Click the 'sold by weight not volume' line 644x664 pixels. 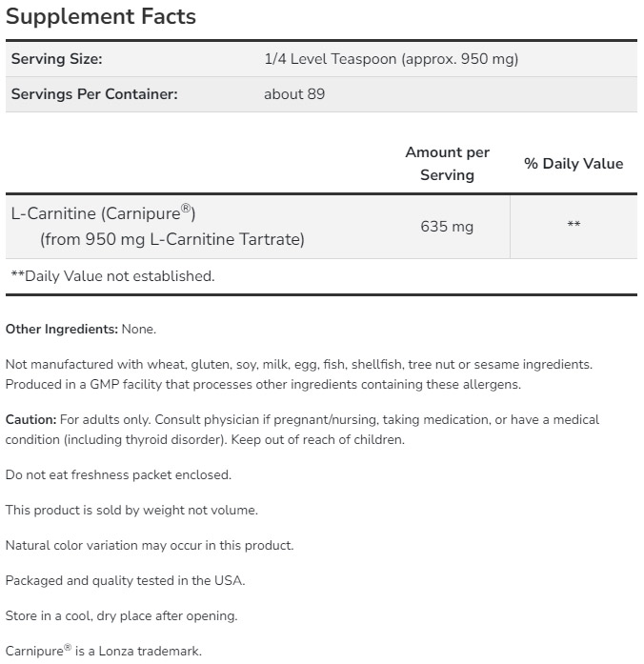(131, 510)
